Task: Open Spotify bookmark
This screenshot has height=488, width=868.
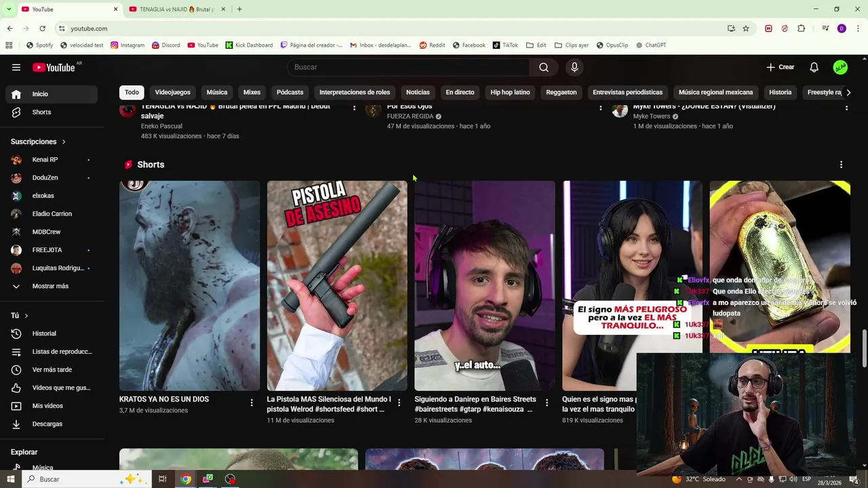Action: click(x=39, y=45)
